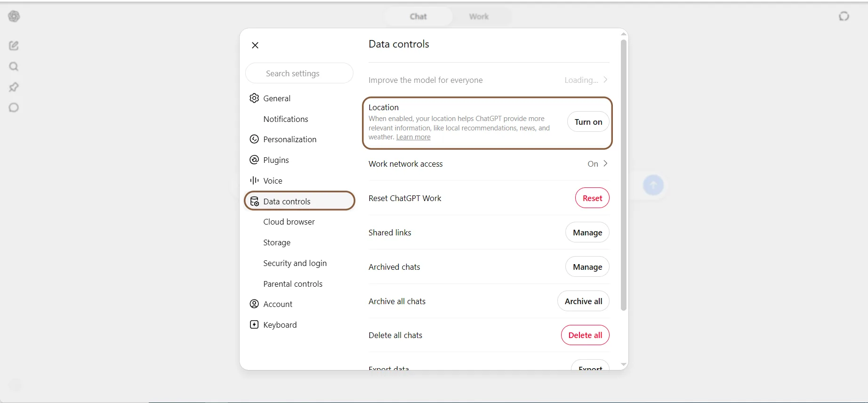Click the Archive all button
Image resolution: width=868 pixels, height=403 pixels.
[584, 301]
